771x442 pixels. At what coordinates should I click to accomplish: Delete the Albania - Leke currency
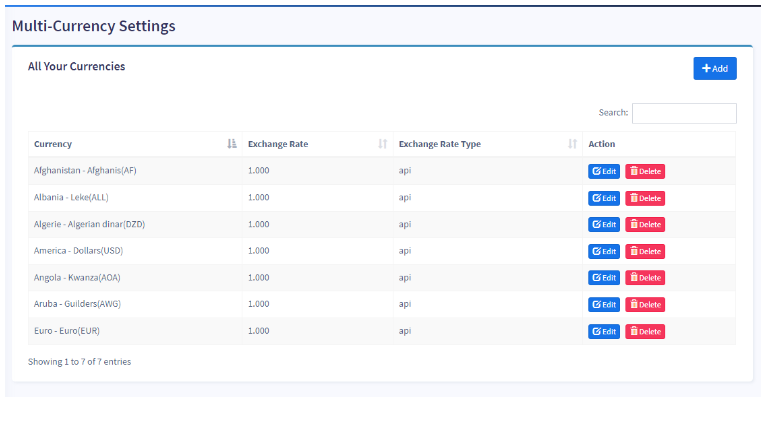645,198
